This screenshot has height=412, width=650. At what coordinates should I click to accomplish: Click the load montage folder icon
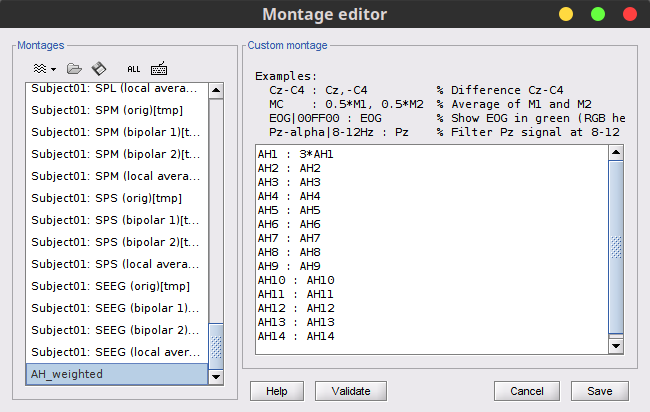click(x=74, y=69)
